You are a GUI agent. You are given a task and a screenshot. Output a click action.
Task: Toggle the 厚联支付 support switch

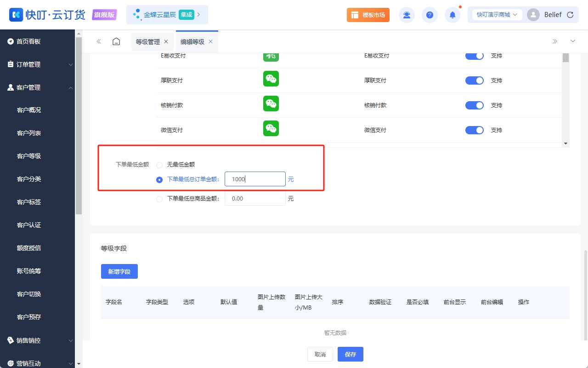(475, 80)
